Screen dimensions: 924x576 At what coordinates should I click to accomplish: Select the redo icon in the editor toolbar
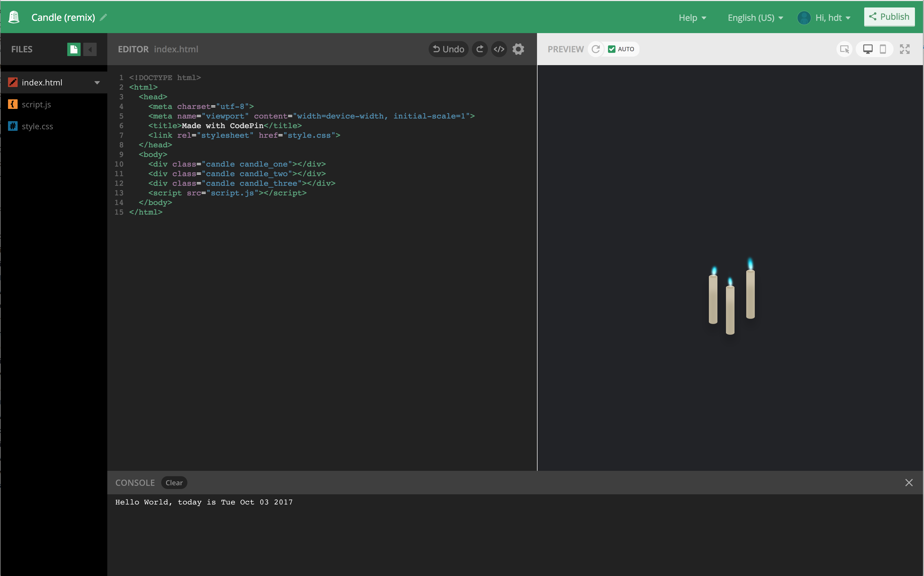[x=480, y=49]
